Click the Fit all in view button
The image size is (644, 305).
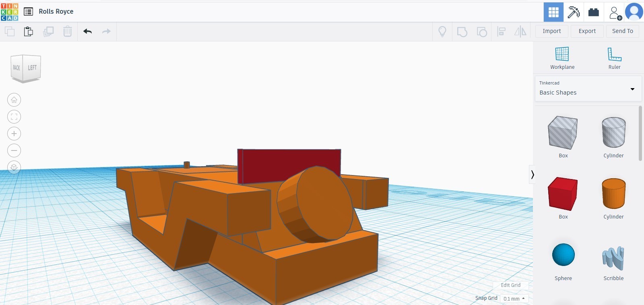coord(14,117)
